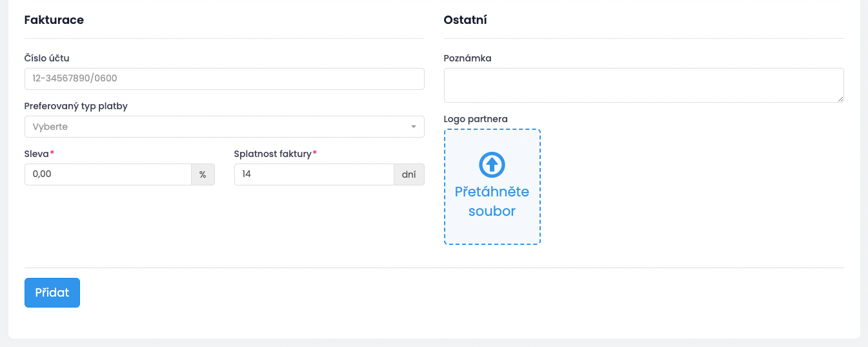Click the Splatnost faktury days input
This screenshot has width=868, height=347.
pyautogui.click(x=314, y=174)
